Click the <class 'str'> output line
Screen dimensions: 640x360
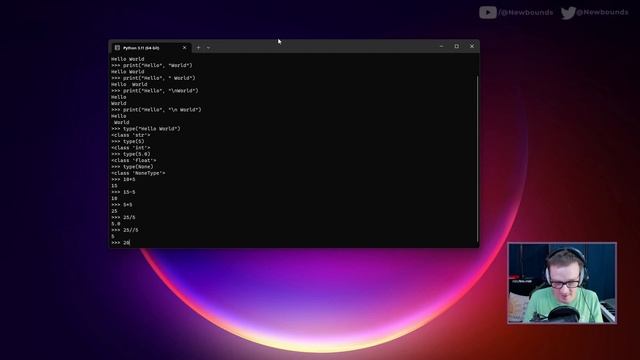click(131, 135)
